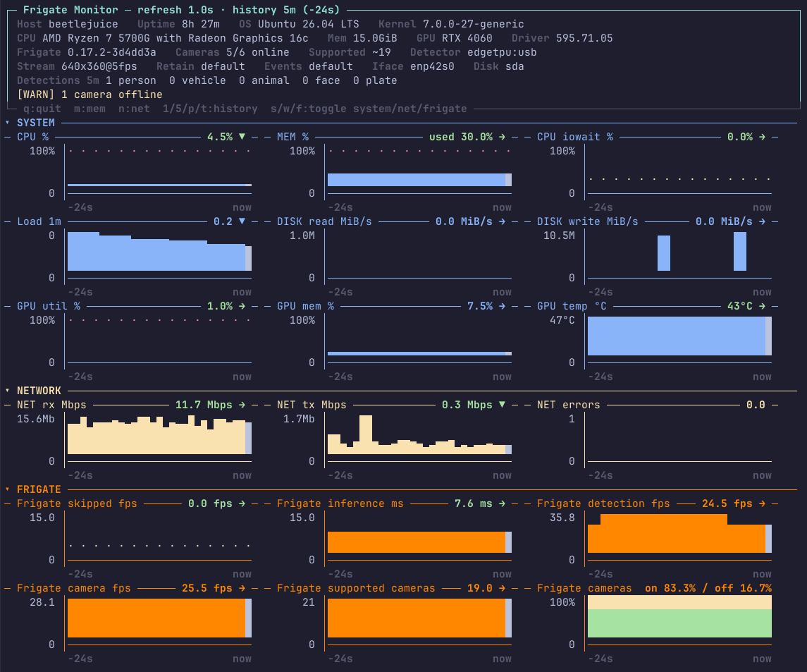Image resolution: width=807 pixels, height=672 pixels.
Task: Select the FRIGATE section header
Action: [x=39, y=489]
